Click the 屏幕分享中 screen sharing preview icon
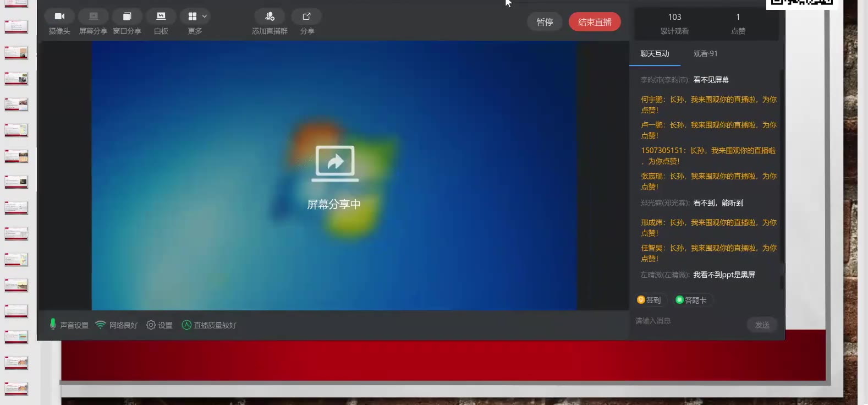 point(334,163)
